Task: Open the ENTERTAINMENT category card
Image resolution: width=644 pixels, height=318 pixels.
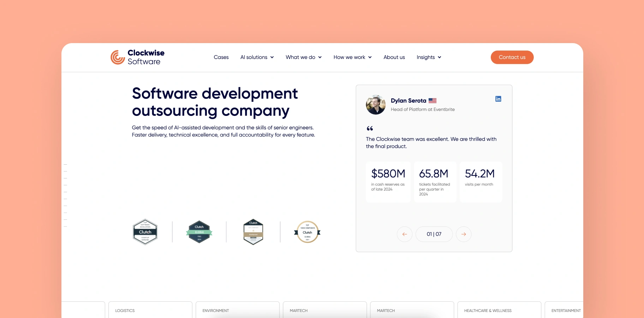Action: tap(564, 310)
